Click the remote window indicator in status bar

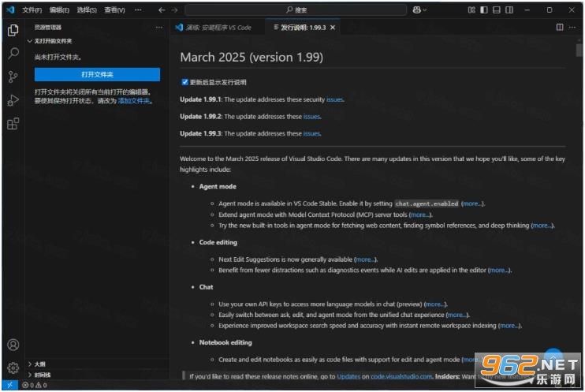(9, 385)
